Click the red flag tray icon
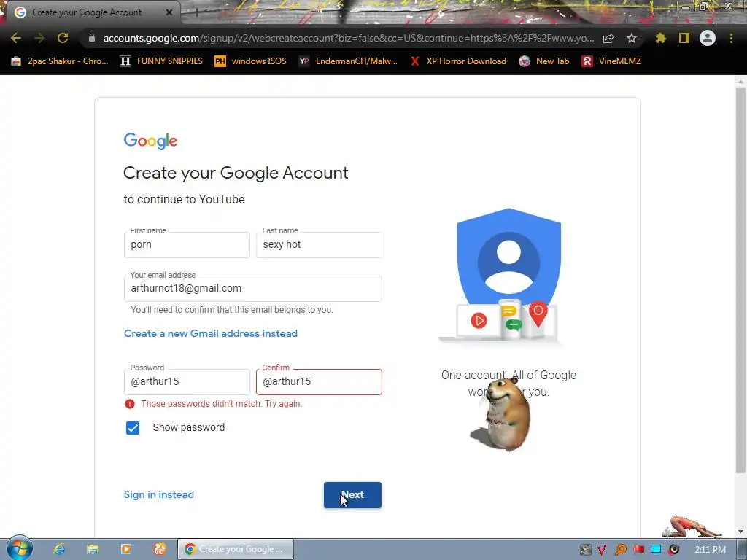The height and width of the screenshot is (560, 747). [x=638, y=550]
